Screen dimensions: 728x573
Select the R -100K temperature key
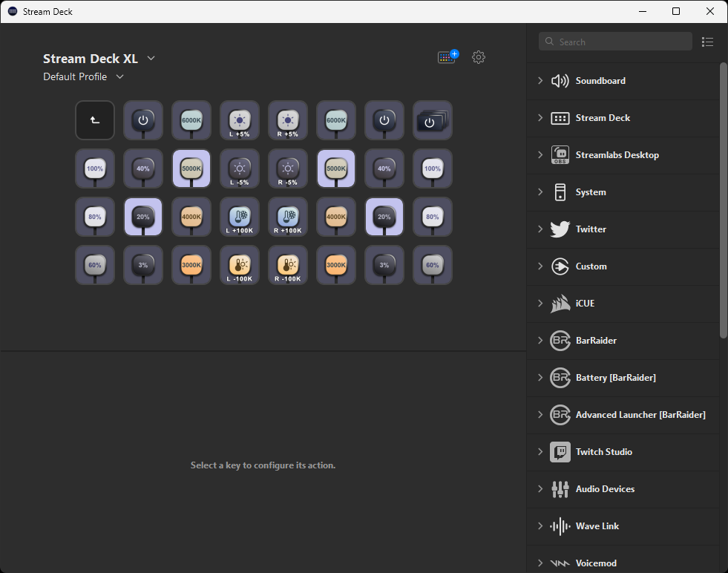coord(288,265)
